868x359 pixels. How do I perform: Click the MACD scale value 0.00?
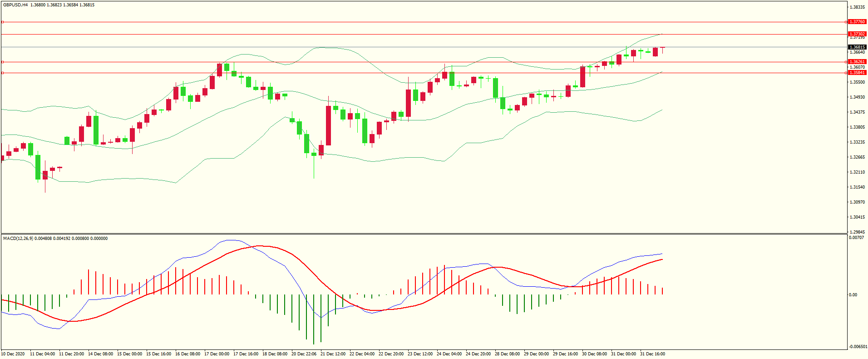tap(853, 295)
